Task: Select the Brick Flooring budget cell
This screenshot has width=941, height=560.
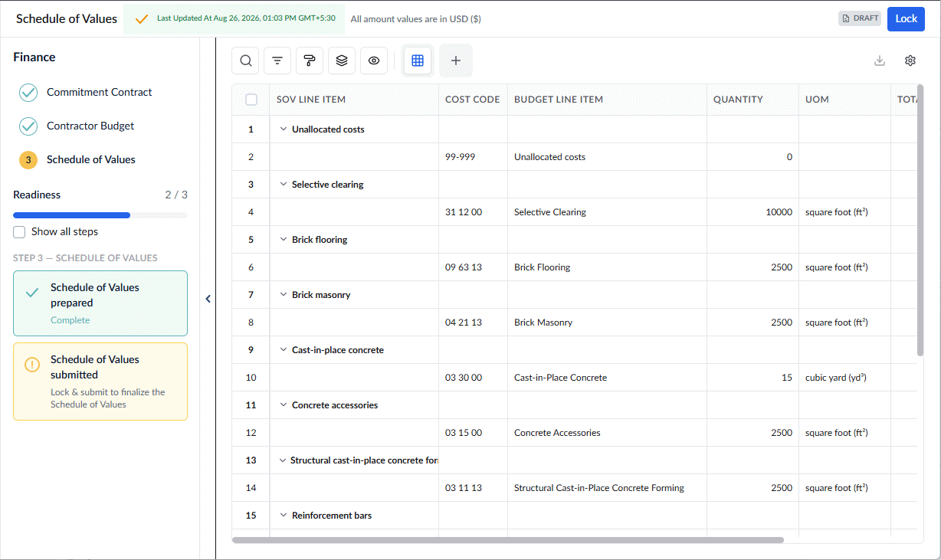Action: coord(607,267)
